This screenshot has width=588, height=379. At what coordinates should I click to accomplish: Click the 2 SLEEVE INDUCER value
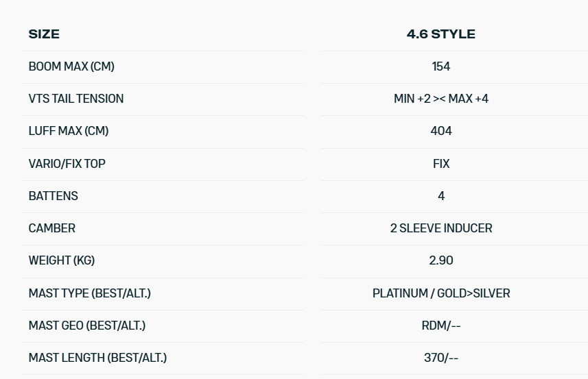[x=440, y=228]
